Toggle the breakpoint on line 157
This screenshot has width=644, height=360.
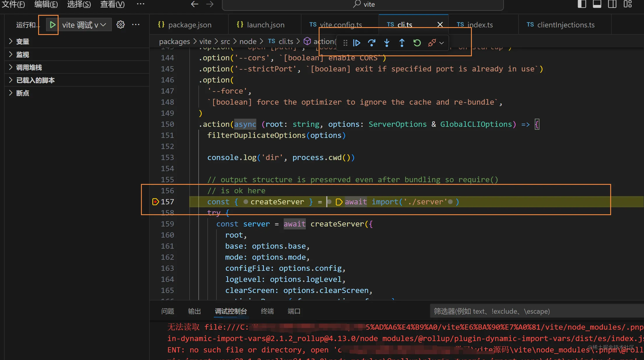tap(156, 202)
